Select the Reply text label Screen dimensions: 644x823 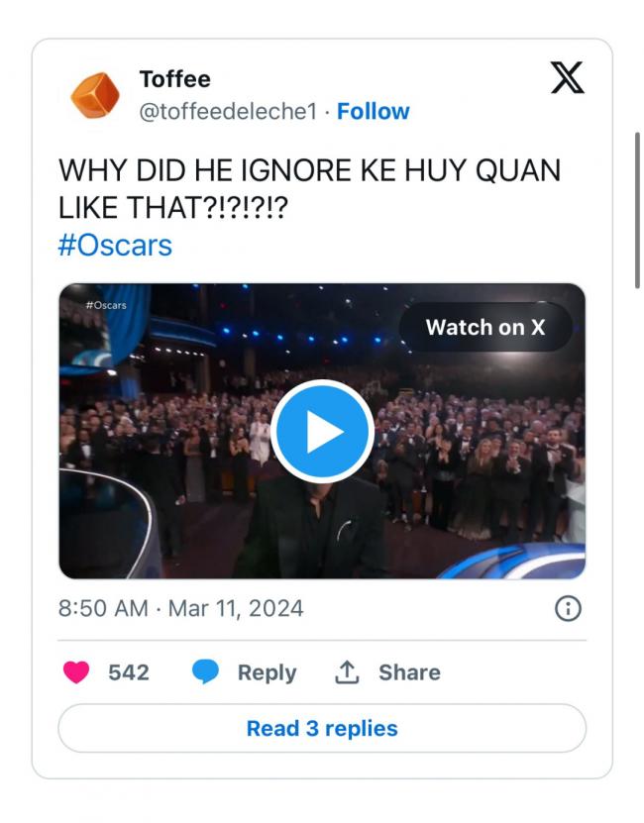[x=267, y=672]
